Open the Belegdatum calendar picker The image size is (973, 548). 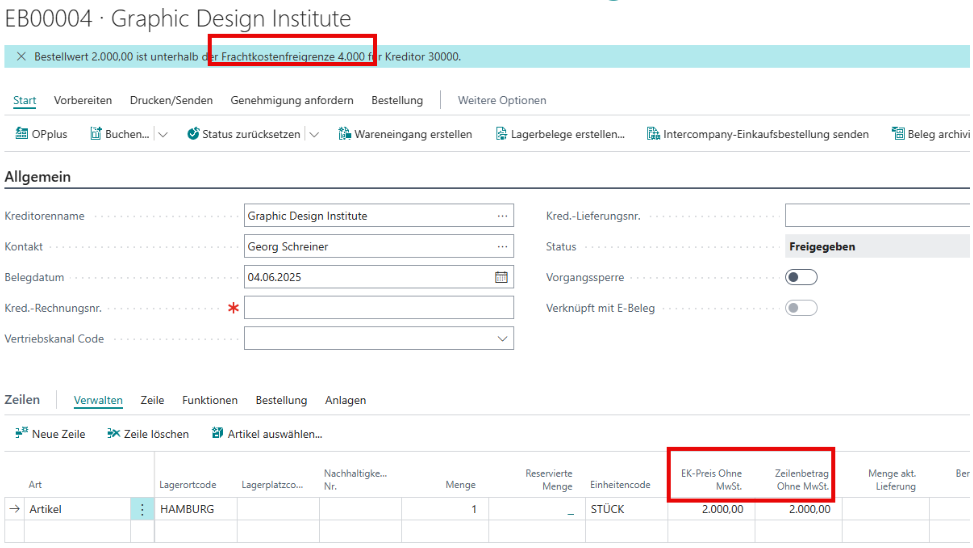501,277
